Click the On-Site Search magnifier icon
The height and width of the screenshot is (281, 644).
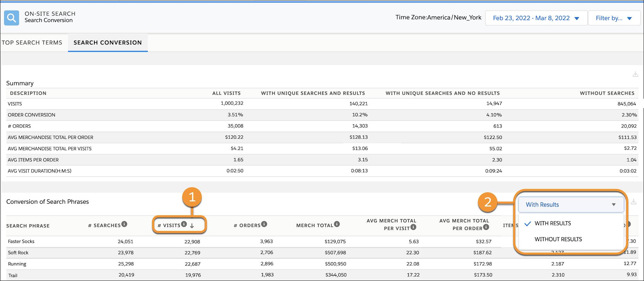[12, 18]
